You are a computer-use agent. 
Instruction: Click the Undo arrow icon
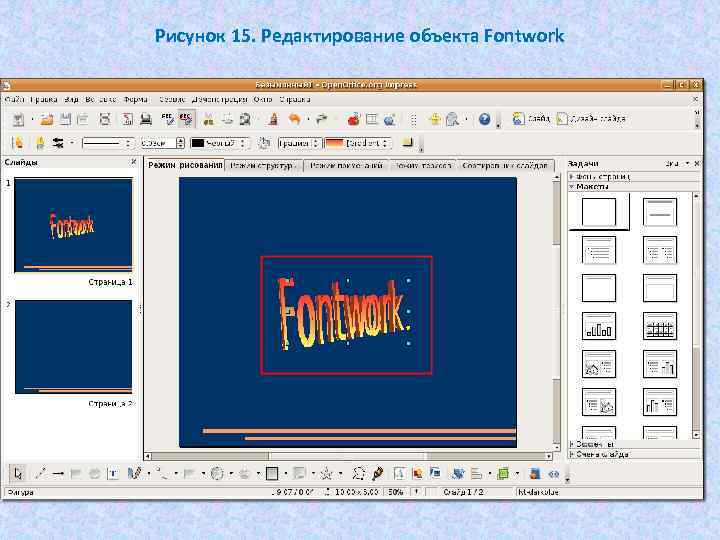pos(294,119)
